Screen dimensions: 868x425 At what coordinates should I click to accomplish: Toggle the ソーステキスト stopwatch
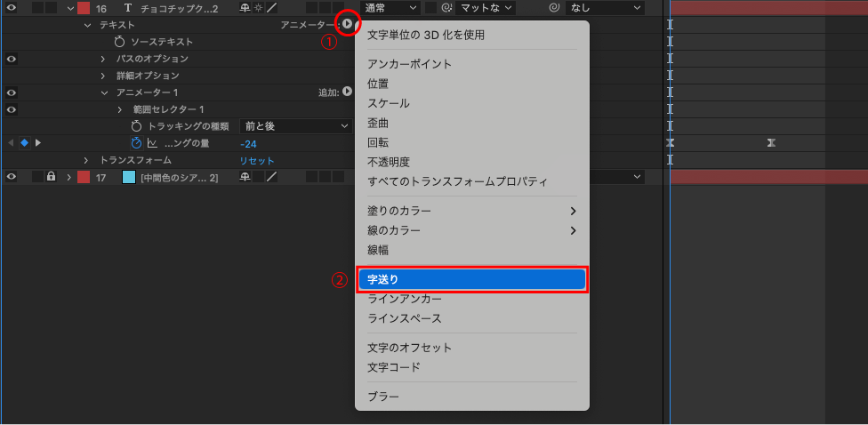tap(119, 42)
